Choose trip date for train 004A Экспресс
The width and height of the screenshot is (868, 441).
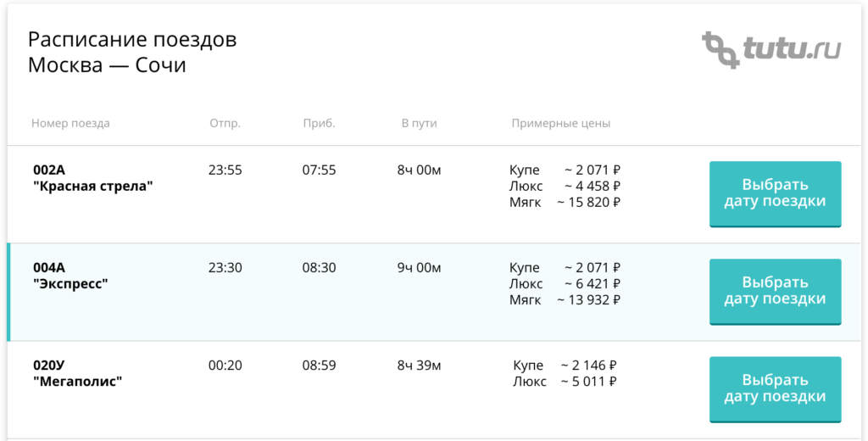775,291
